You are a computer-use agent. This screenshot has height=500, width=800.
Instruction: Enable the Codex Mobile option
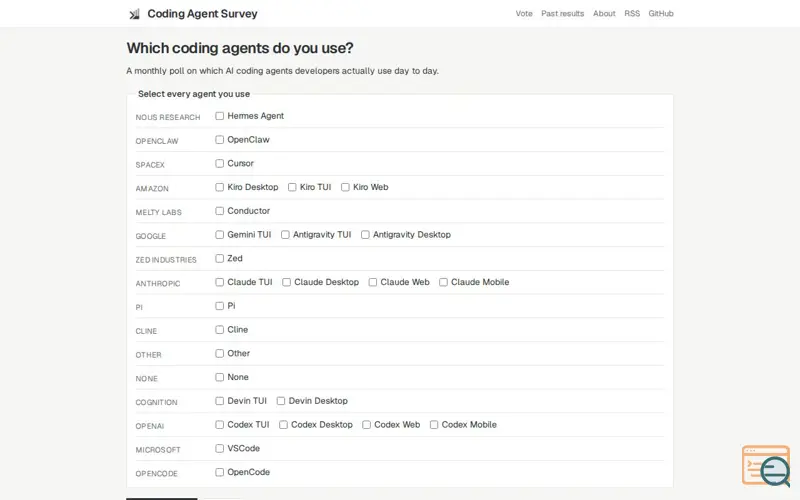[x=434, y=424]
